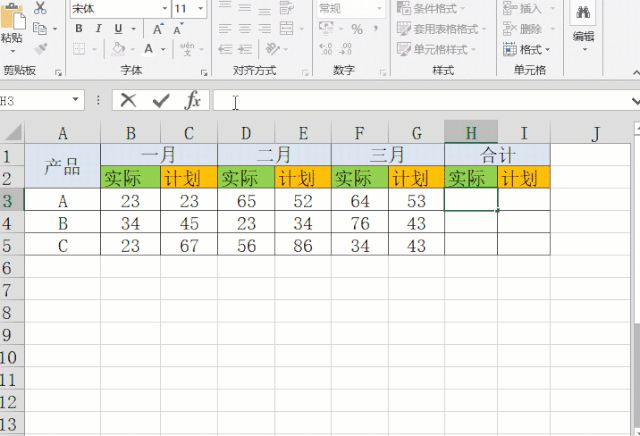Click the fill color paint bucket
This screenshot has height=436, width=640.
tap(120, 49)
